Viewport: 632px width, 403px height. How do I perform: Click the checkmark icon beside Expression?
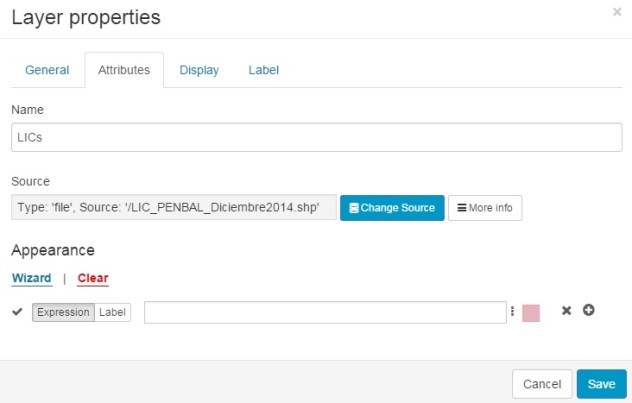pos(17,312)
